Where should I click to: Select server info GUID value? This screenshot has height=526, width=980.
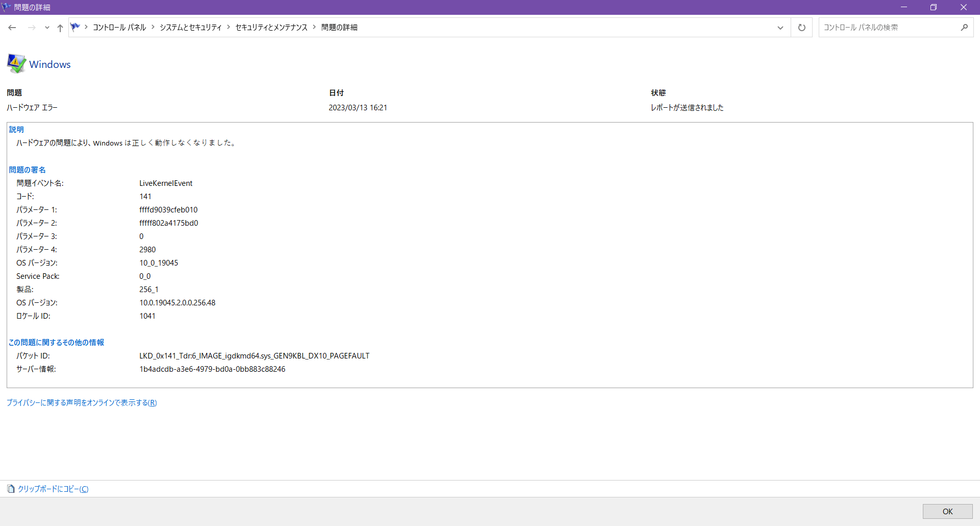click(x=212, y=369)
